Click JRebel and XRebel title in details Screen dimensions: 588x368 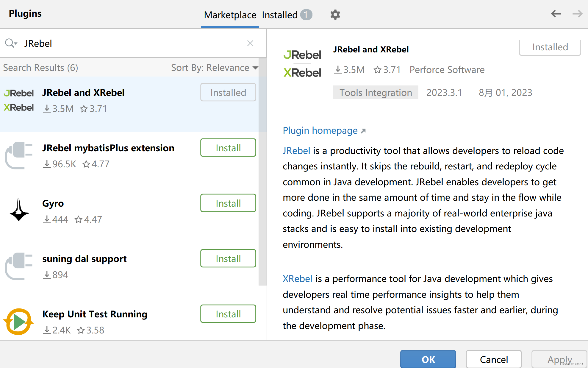point(371,49)
